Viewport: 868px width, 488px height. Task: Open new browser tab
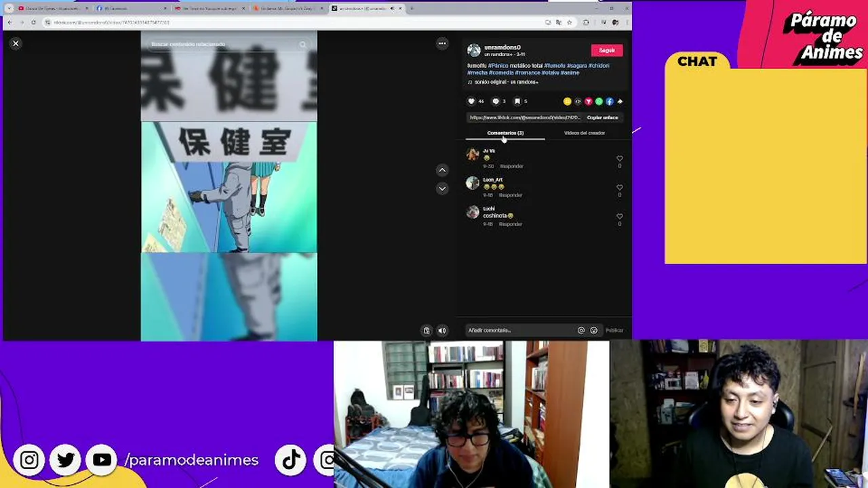(412, 8)
